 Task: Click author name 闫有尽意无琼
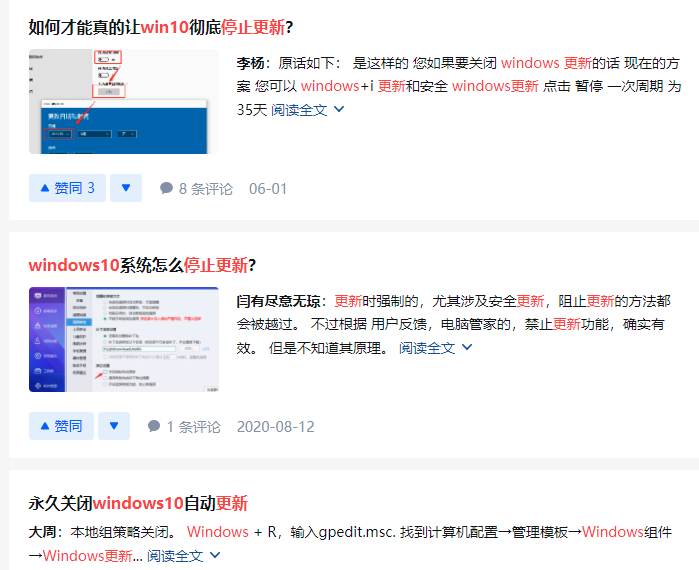click(279, 301)
